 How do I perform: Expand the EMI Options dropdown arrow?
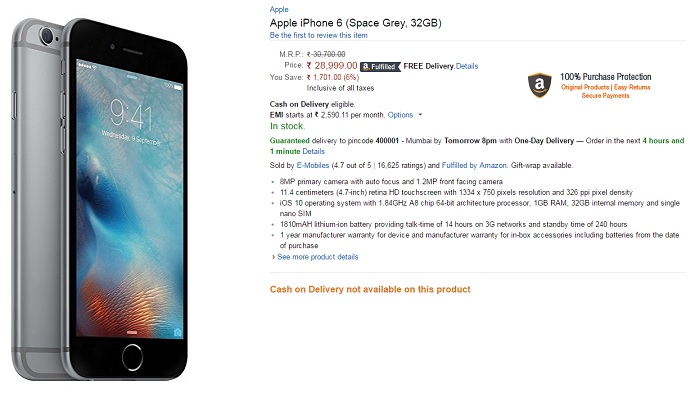[x=420, y=115]
